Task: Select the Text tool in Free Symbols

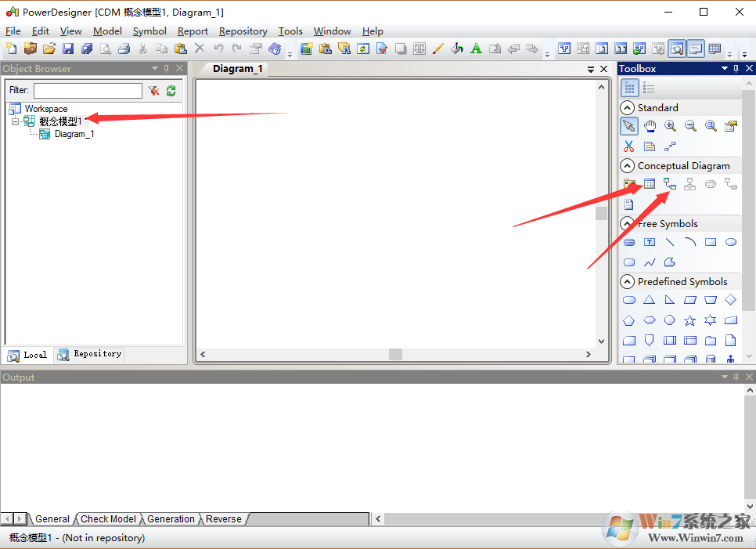Action: click(650, 242)
